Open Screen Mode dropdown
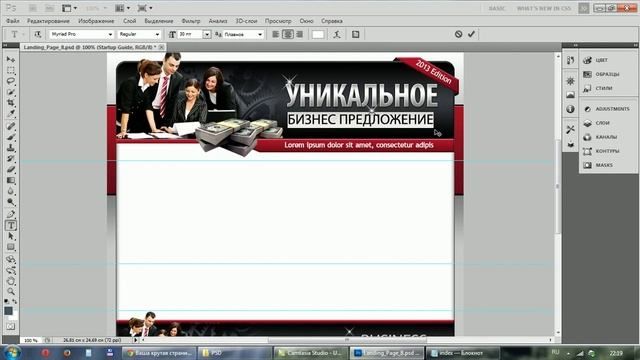The image size is (640, 360). click(145, 8)
